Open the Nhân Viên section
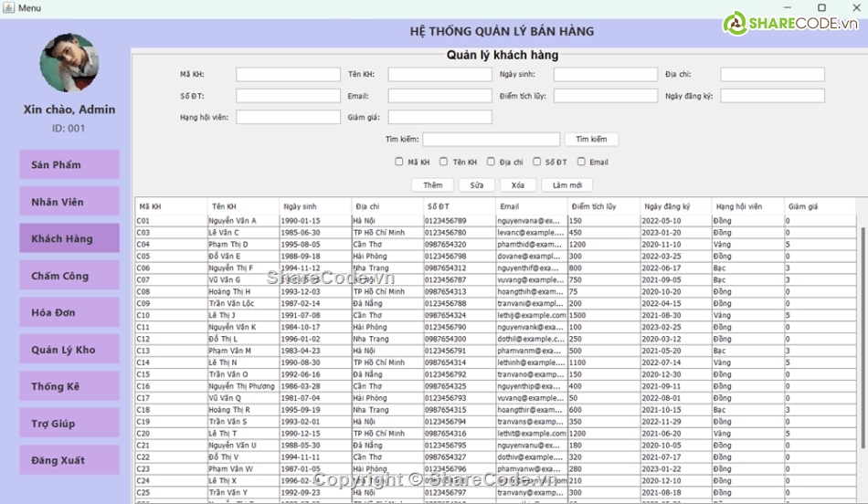 pyautogui.click(x=69, y=202)
